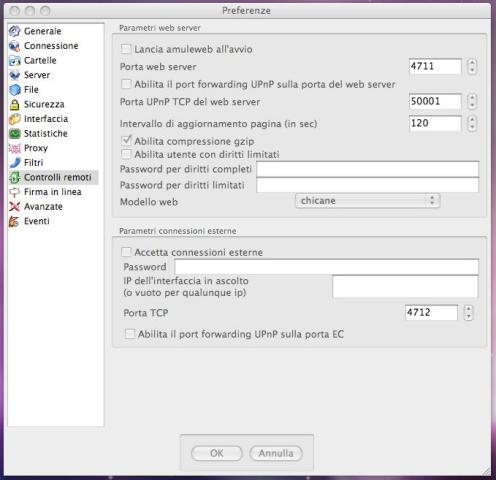The image size is (496, 480).
Task: Click the interval refresh 120 stepper
Action: pyautogui.click(x=472, y=123)
